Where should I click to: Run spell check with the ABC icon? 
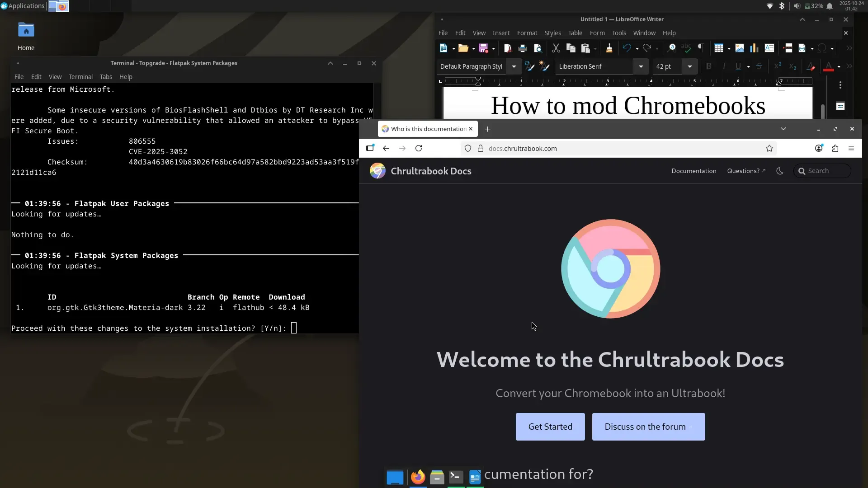pyautogui.click(x=686, y=48)
